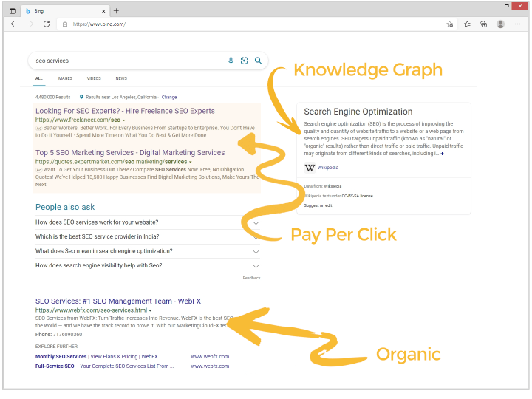The width and height of the screenshot is (532, 399).
Task: Click the Wikipedia W logo
Action: [310, 168]
